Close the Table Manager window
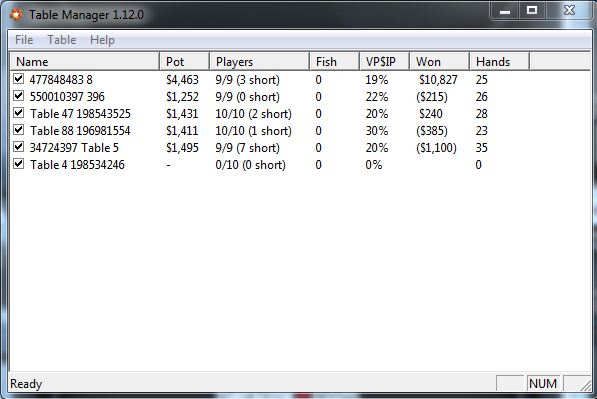 pos(569,11)
